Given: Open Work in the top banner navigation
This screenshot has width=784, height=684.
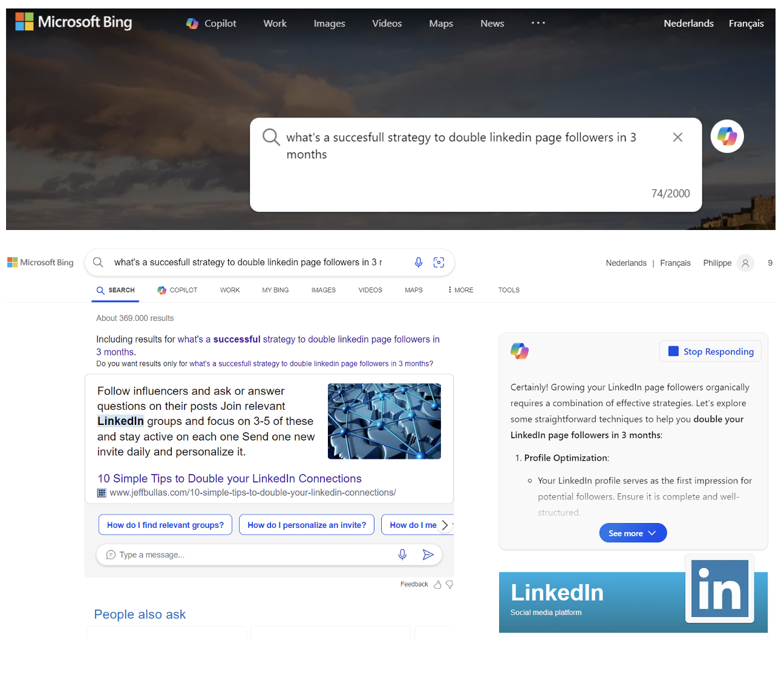Looking at the screenshot, I should click(275, 23).
